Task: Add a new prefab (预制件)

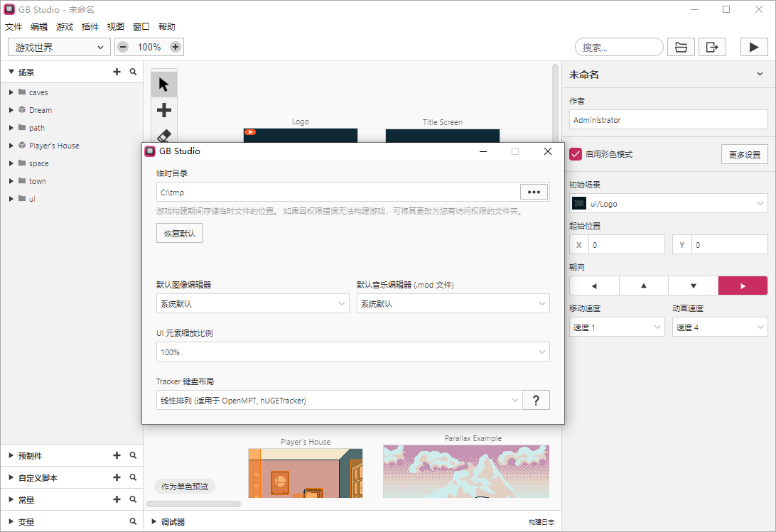Action: (x=117, y=455)
